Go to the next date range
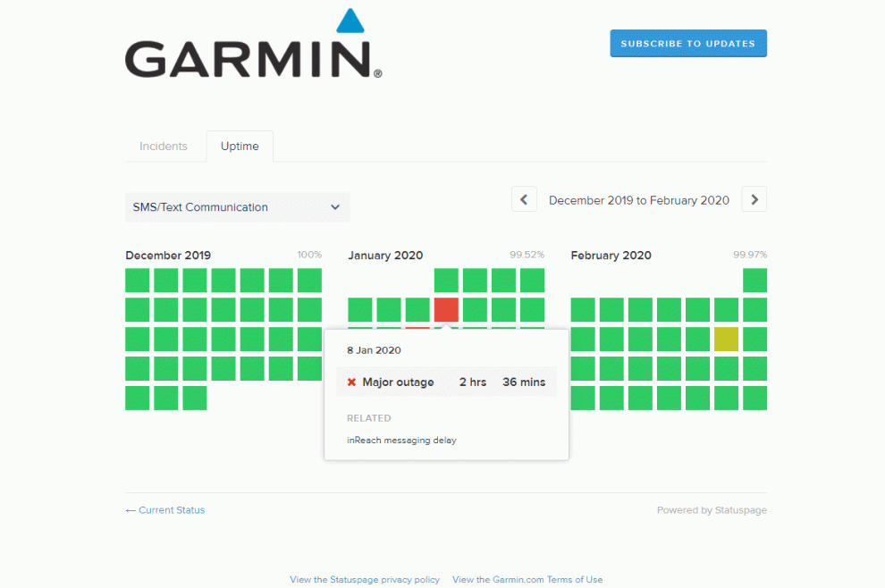 pos(754,199)
